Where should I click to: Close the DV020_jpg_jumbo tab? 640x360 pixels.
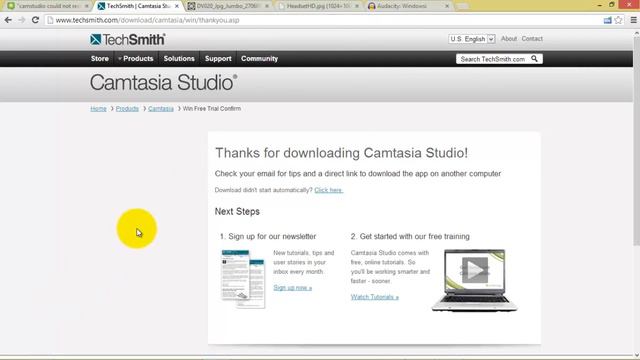(267, 6)
